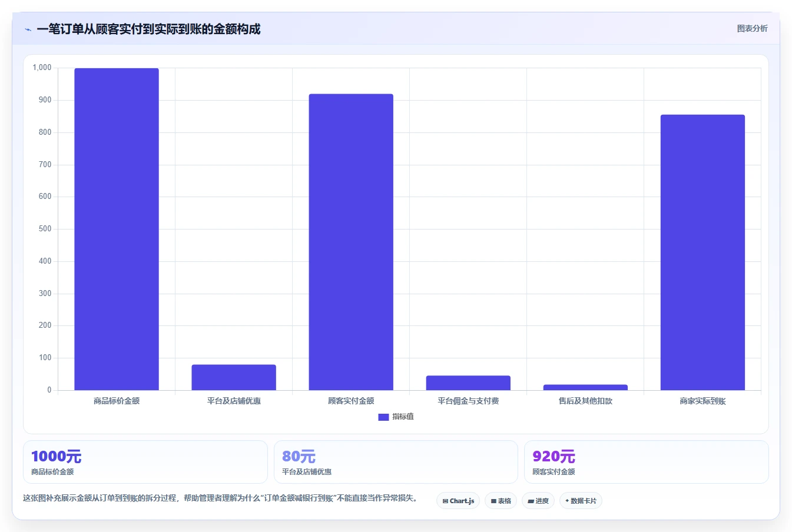Click the 平台及店铺优惠 x-axis label
792x532 pixels.
[234, 401]
